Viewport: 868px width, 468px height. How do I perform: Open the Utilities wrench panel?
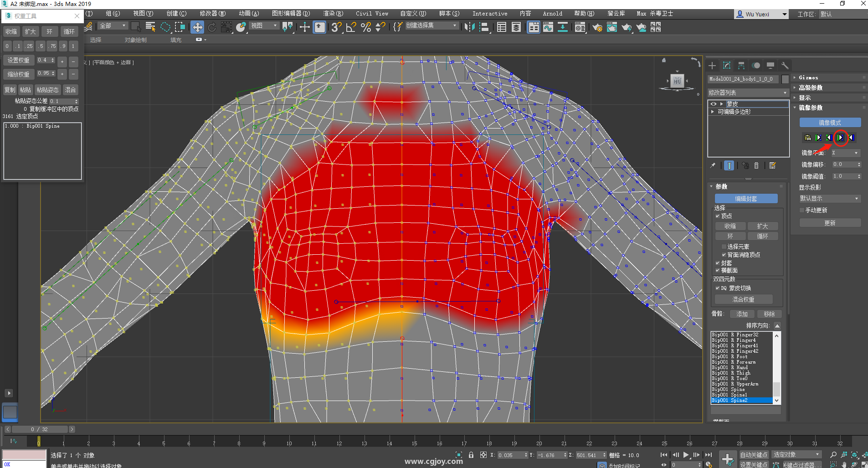coord(785,66)
